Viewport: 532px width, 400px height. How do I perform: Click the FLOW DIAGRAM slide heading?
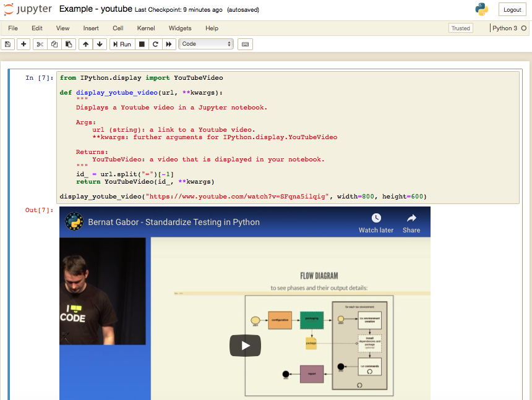pyautogui.click(x=319, y=276)
